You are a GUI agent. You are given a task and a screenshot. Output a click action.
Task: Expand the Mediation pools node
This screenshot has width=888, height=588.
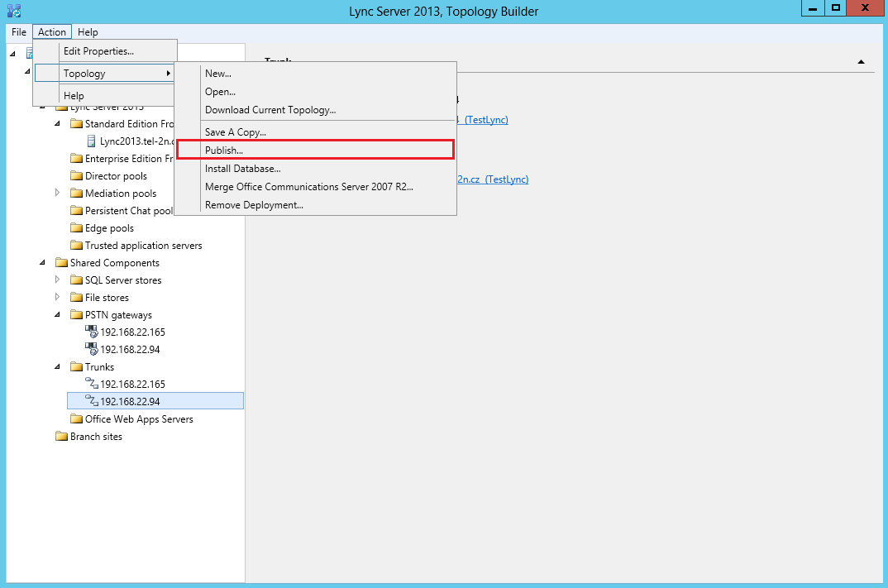[x=57, y=193]
